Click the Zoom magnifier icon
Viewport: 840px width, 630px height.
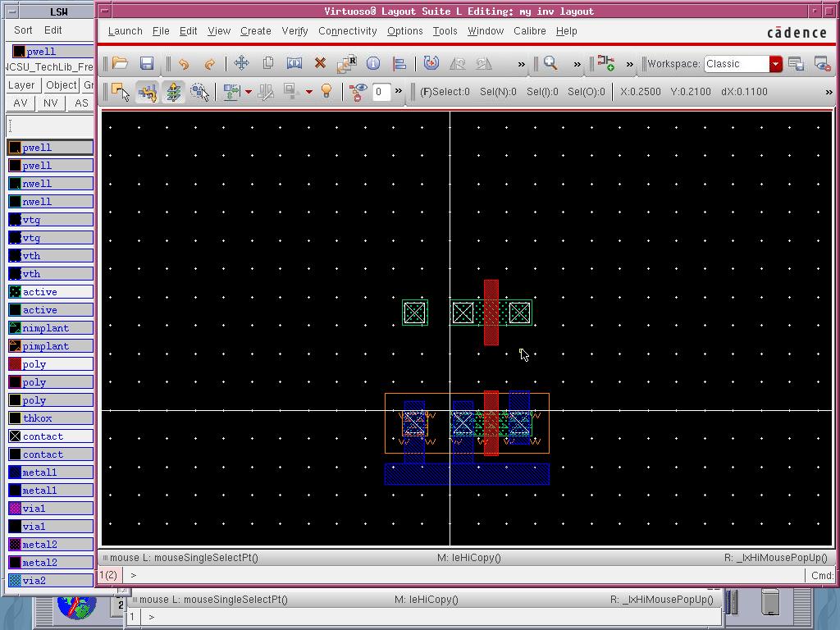(x=550, y=63)
